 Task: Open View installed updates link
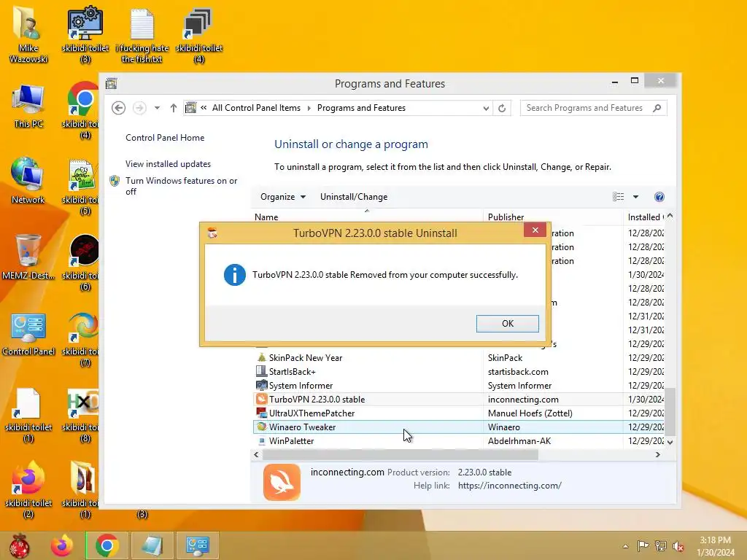[169, 164]
